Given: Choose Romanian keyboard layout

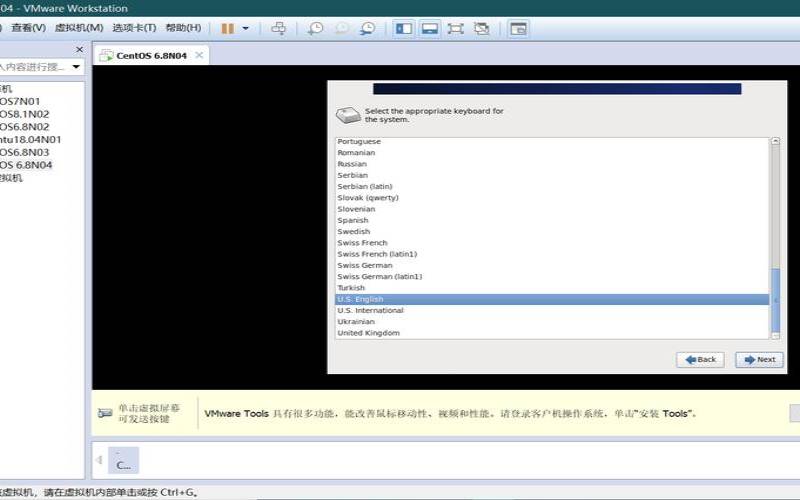Looking at the screenshot, I should [x=552, y=153].
